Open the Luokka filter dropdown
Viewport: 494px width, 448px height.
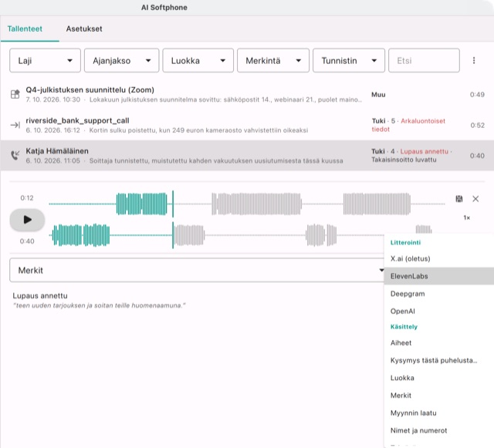(x=198, y=60)
